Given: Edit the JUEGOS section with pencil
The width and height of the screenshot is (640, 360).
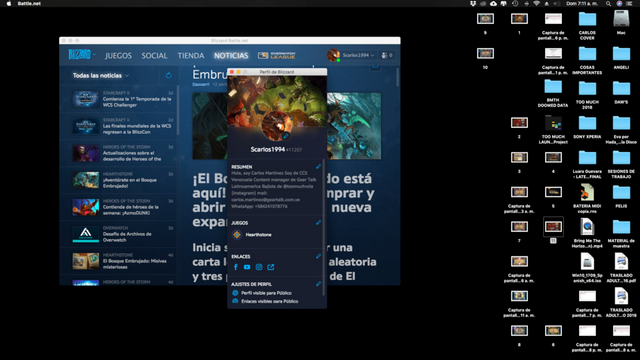Looking at the screenshot, I should (x=318, y=222).
